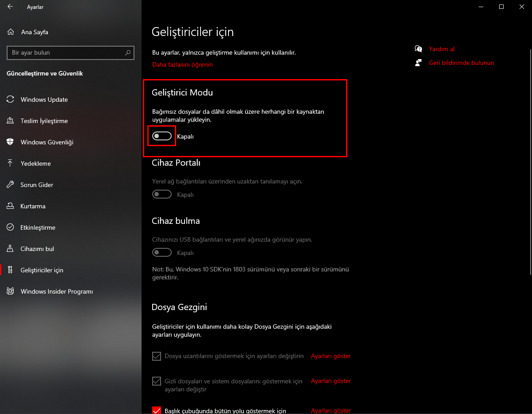
Task: Click the Windows Update refresh icon
Action: (10, 99)
